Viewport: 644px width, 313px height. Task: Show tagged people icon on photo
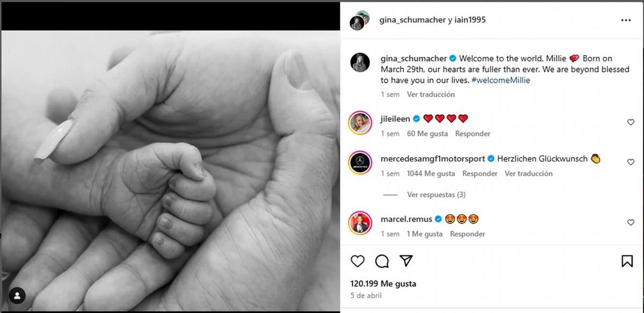coord(18,295)
